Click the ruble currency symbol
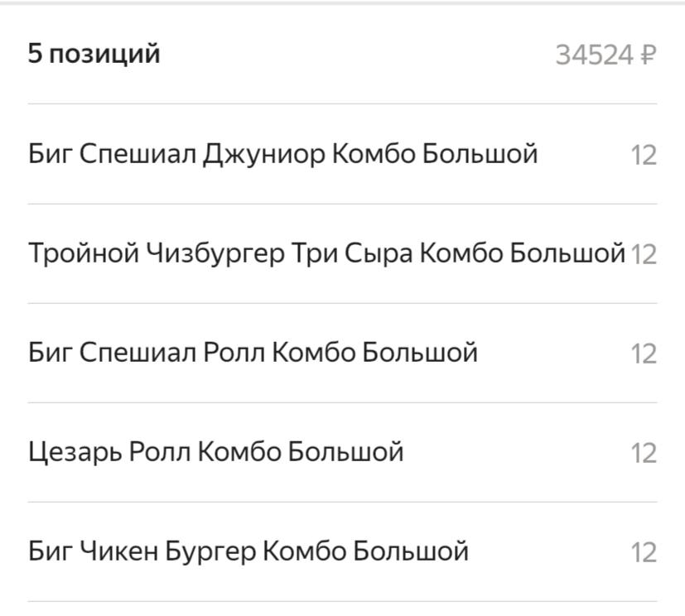This screenshot has height=616, width=685. click(649, 55)
